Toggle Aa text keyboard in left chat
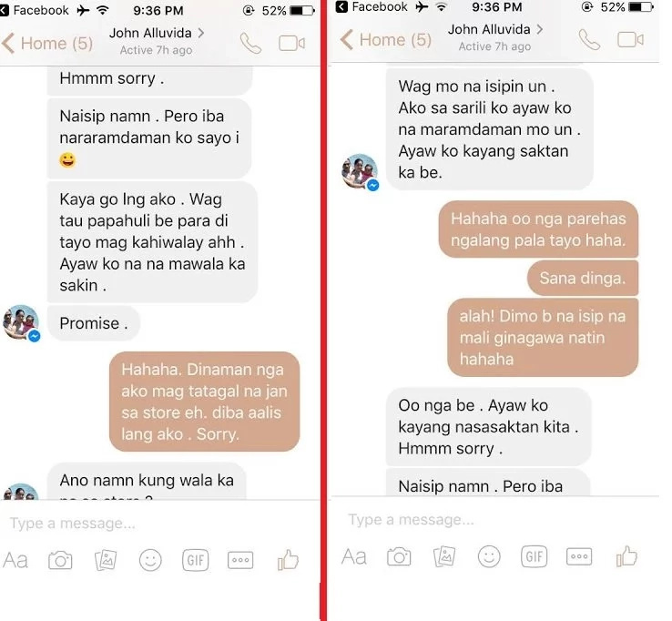Viewport: 672px width, 621px height. [x=15, y=560]
